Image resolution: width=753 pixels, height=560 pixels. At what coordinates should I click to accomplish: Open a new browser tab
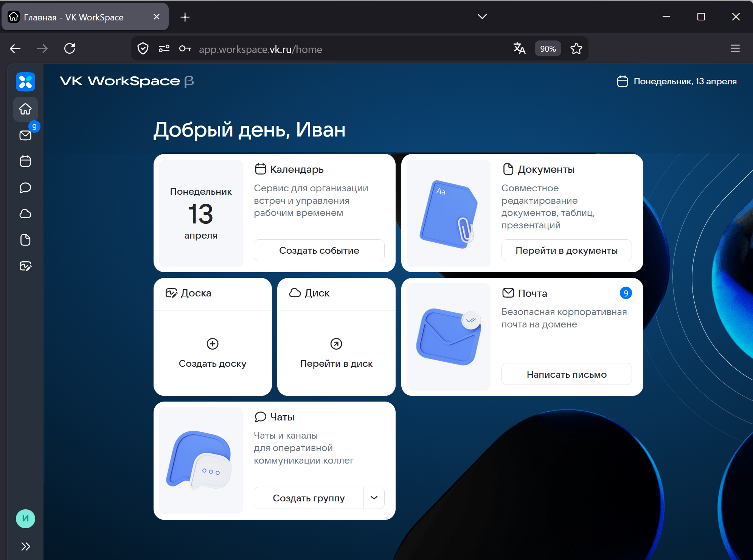(185, 17)
